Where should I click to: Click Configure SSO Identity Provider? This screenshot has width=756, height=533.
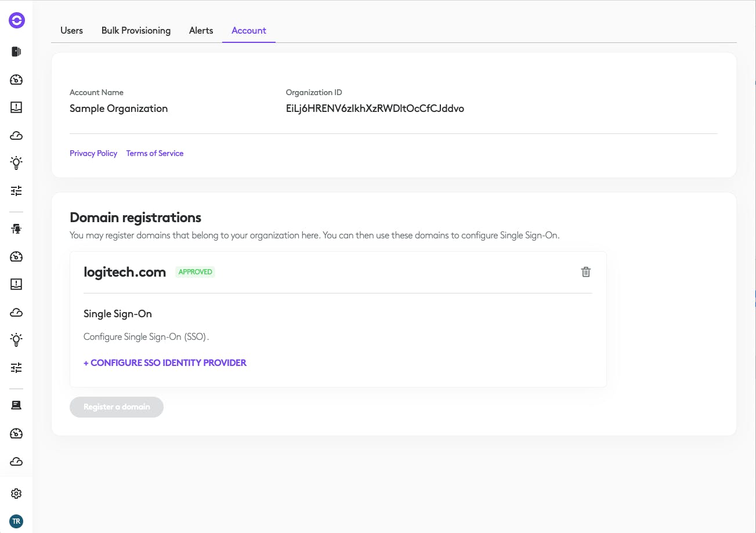pyautogui.click(x=165, y=363)
